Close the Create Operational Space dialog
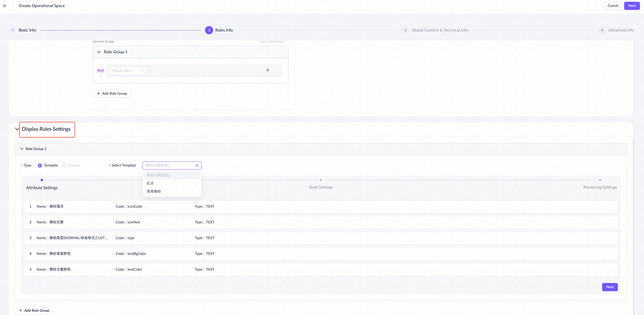 (5, 6)
